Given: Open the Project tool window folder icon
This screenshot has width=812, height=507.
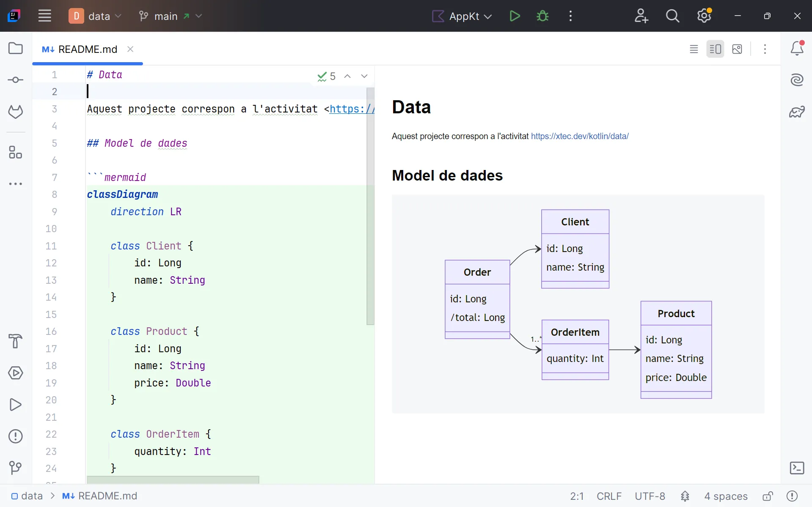Looking at the screenshot, I should click(16, 48).
